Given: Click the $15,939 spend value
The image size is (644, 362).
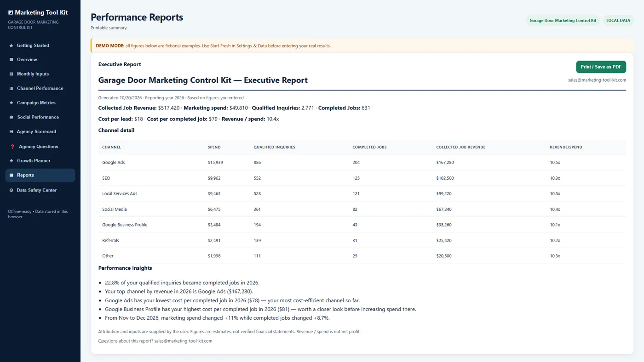Looking at the screenshot, I should 215,163.
